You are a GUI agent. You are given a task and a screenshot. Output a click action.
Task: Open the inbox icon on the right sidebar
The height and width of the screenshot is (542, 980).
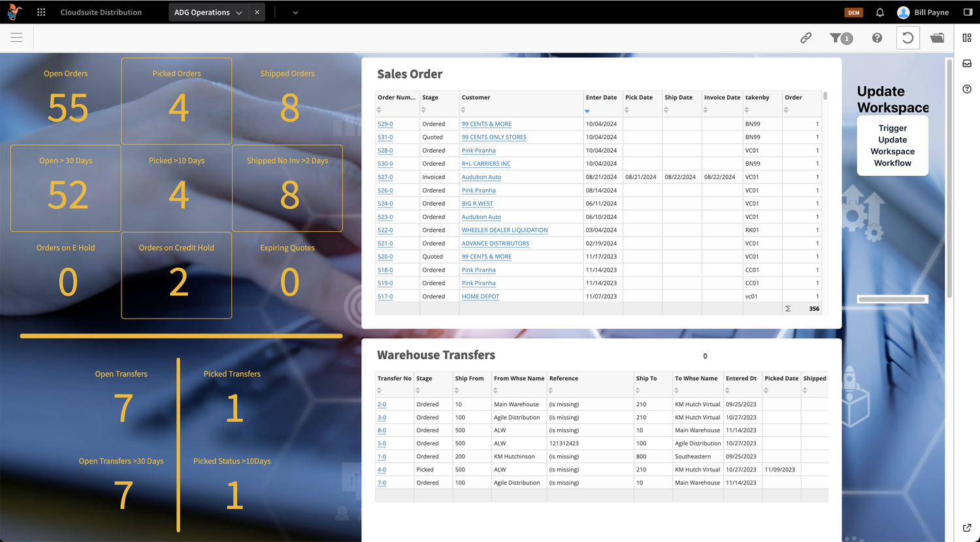pos(967,63)
